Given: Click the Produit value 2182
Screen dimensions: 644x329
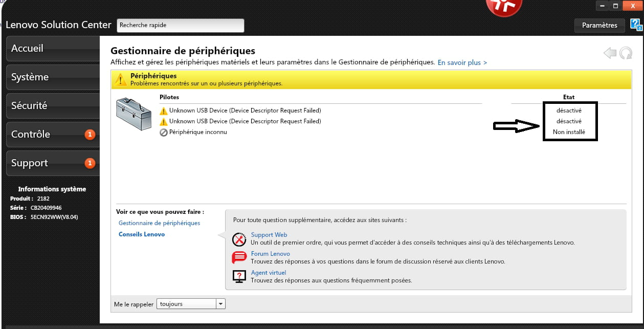Looking at the screenshot, I should coord(43,199).
